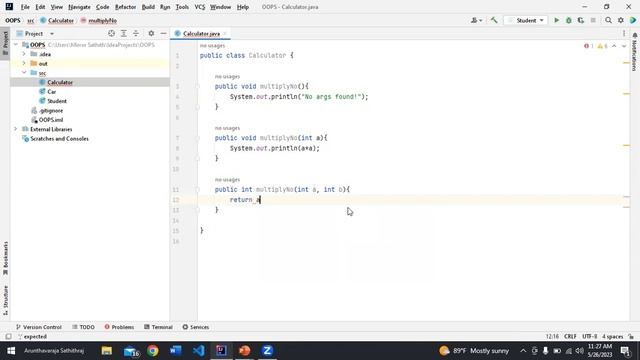Viewport: 640px width, 360px height.
Task: Toggle Notifications side panel
Action: (635, 52)
